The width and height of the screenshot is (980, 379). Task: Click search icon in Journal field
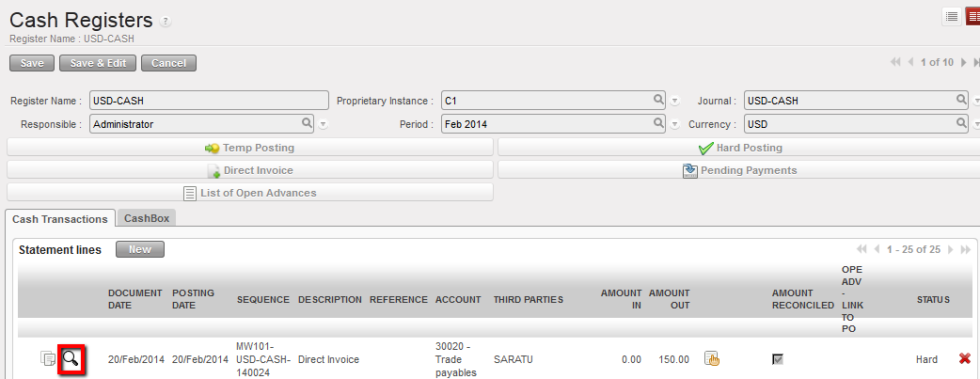961,100
